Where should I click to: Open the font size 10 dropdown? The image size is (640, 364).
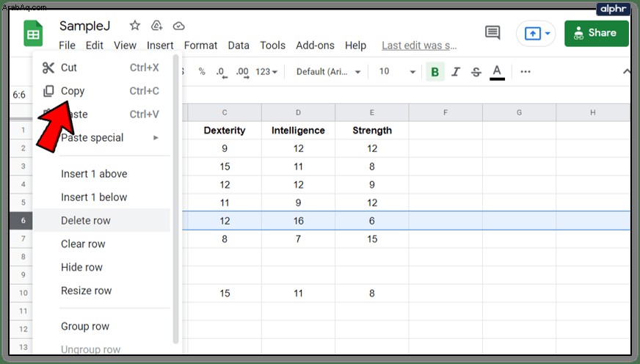click(x=397, y=72)
